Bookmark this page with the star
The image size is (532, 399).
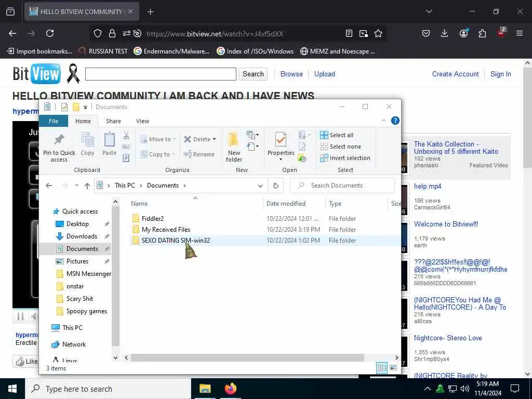pos(378,33)
